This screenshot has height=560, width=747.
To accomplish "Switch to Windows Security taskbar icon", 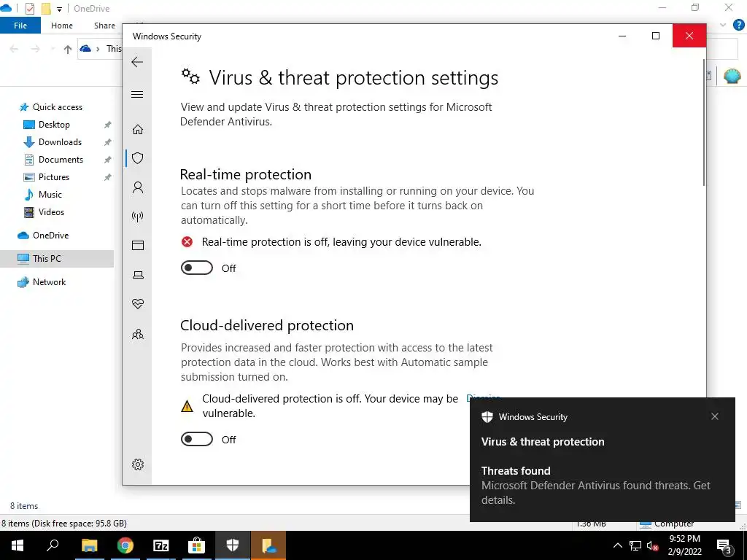I will coord(233,545).
